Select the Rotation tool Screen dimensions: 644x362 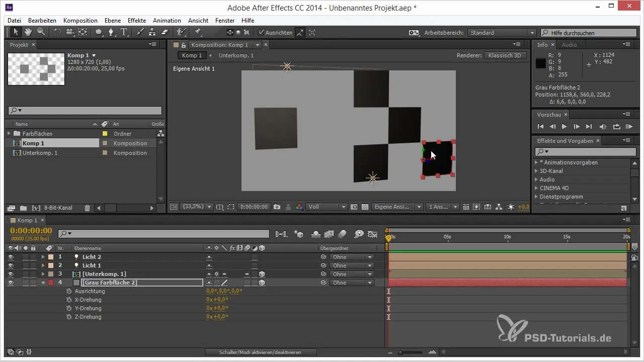coord(57,32)
